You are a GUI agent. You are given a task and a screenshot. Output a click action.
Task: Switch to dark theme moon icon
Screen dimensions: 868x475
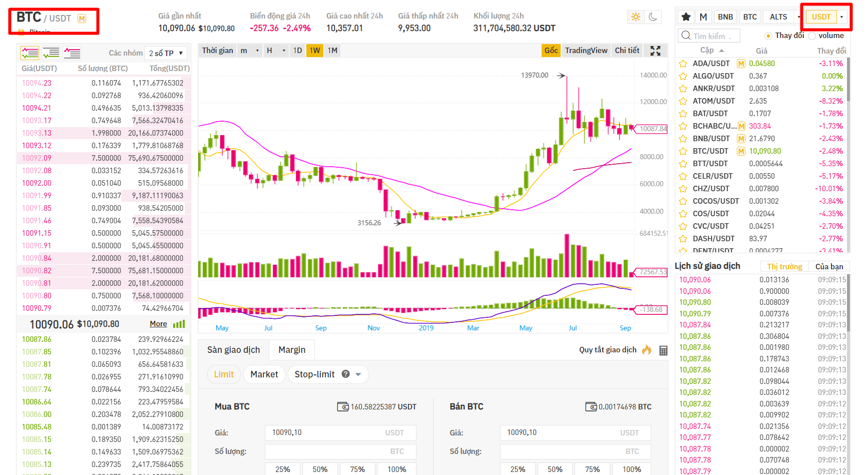click(653, 17)
